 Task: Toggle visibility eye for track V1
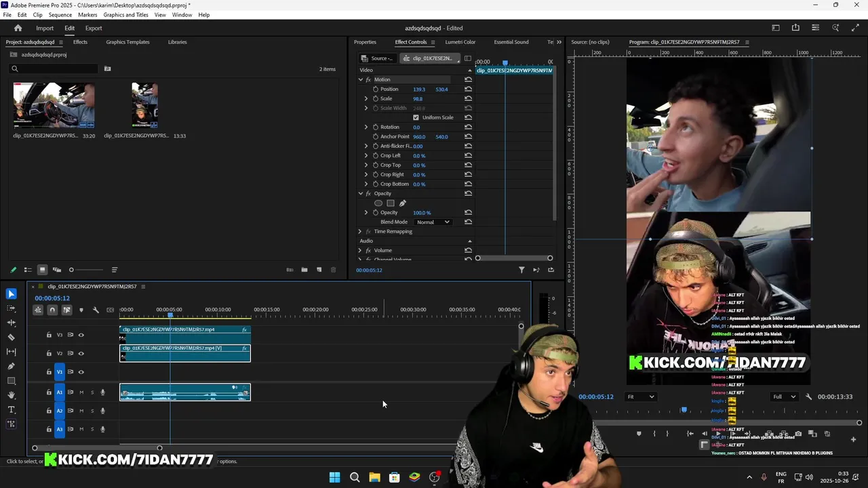pyautogui.click(x=81, y=371)
